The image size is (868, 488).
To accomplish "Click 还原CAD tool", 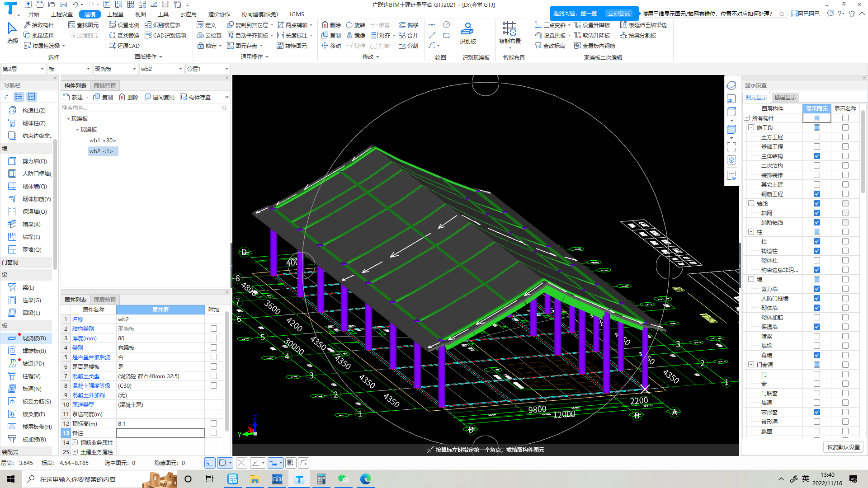I will [124, 46].
